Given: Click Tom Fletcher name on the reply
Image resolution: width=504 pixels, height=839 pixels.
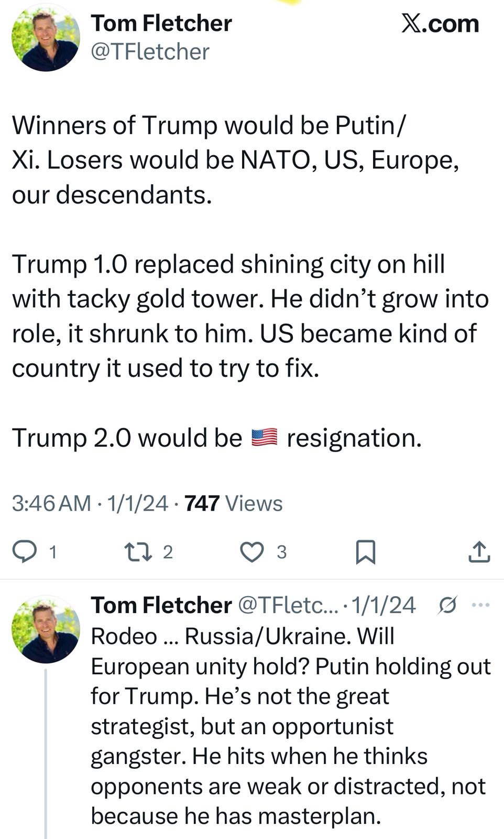Looking at the screenshot, I should pos(161,605).
